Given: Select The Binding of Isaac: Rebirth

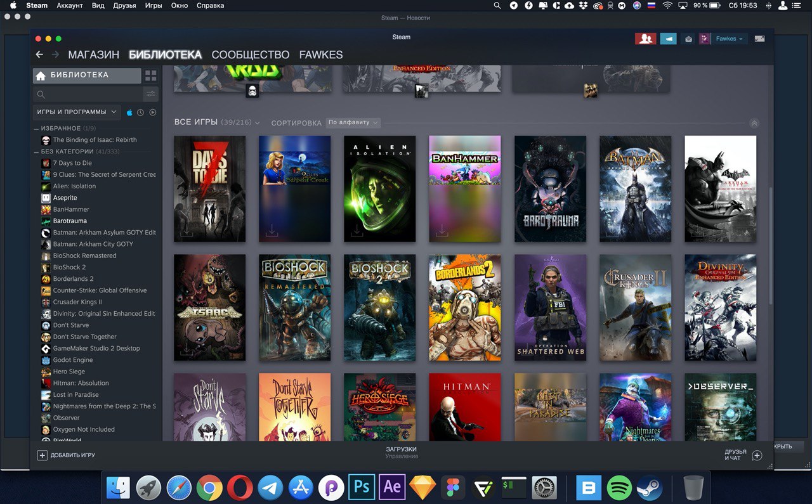Looking at the screenshot, I should tap(95, 139).
